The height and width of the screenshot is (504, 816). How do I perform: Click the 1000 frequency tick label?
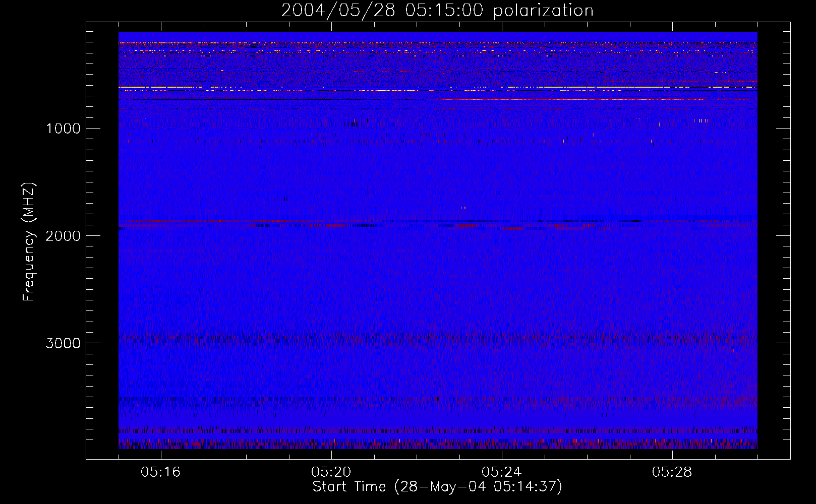click(63, 129)
